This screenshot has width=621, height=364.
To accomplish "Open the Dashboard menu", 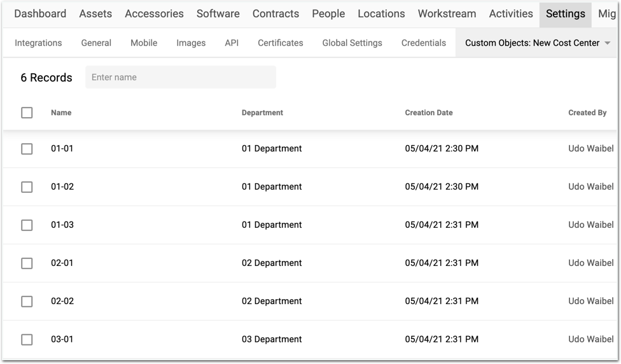I will coord(40,13).
